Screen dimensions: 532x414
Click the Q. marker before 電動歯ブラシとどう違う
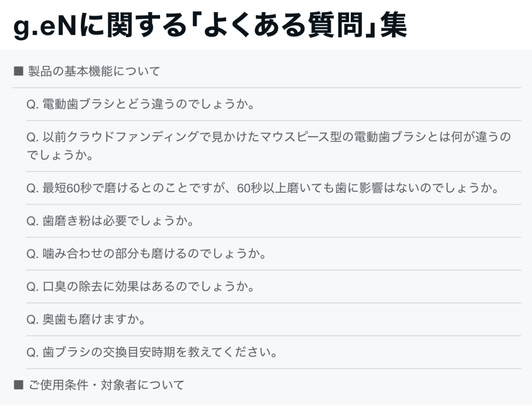coord(32,105)
